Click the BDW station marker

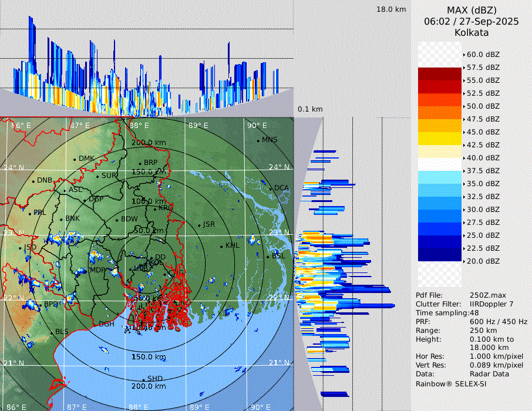(117, 220)
